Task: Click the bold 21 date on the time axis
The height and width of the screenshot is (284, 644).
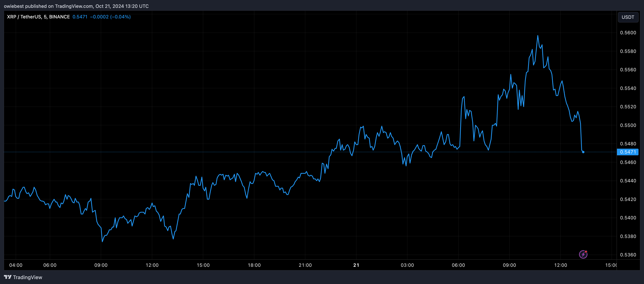Action: (356, 265)
